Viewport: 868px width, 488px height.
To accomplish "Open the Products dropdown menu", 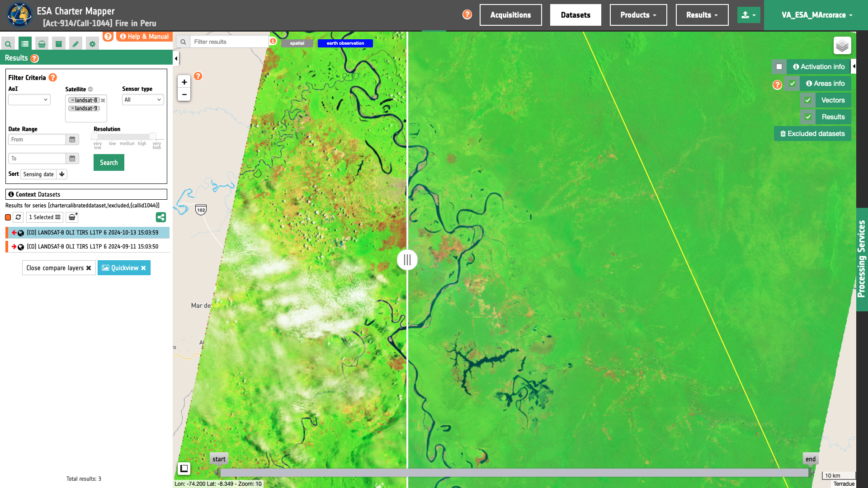I will pyautogui.click(x=638, y=15).
